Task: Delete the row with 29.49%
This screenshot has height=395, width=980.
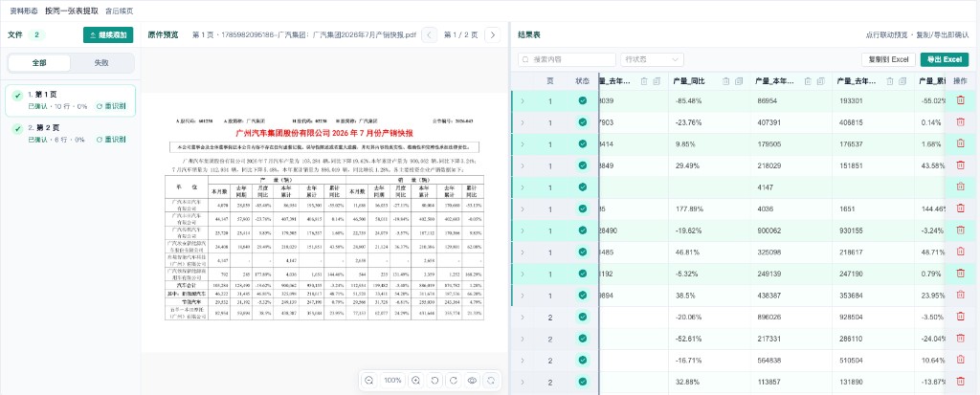Action: pyautogui.click(x=961, y=165)
